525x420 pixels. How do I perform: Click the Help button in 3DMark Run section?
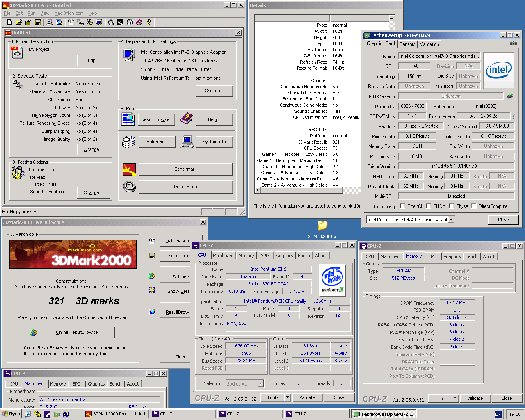(x=214, y=119)
